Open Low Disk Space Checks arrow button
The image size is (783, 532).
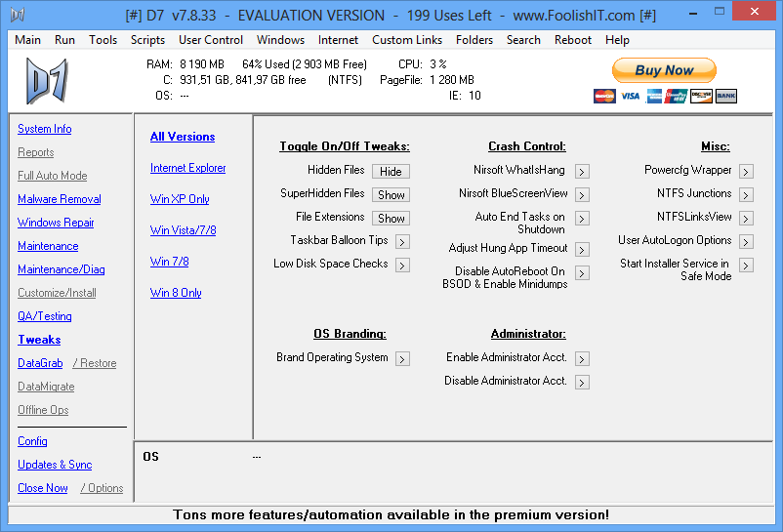coord(402,265)
